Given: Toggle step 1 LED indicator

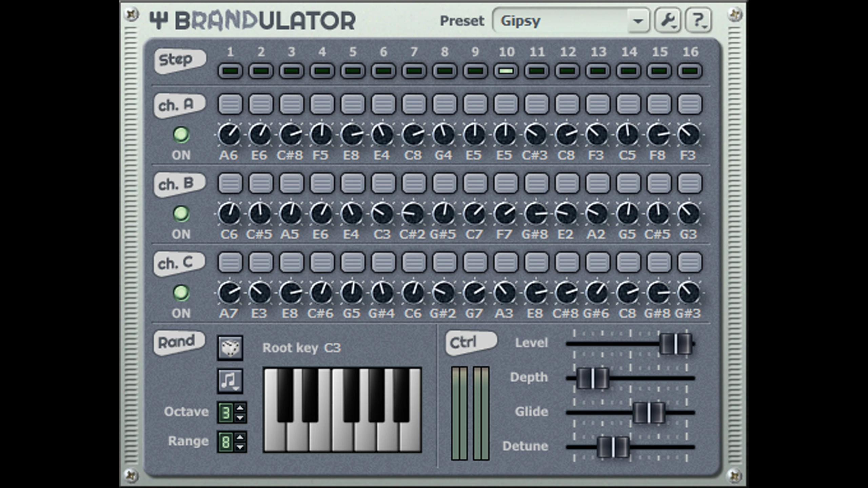Looking at the screenshot, I should [x=230, y=71].
